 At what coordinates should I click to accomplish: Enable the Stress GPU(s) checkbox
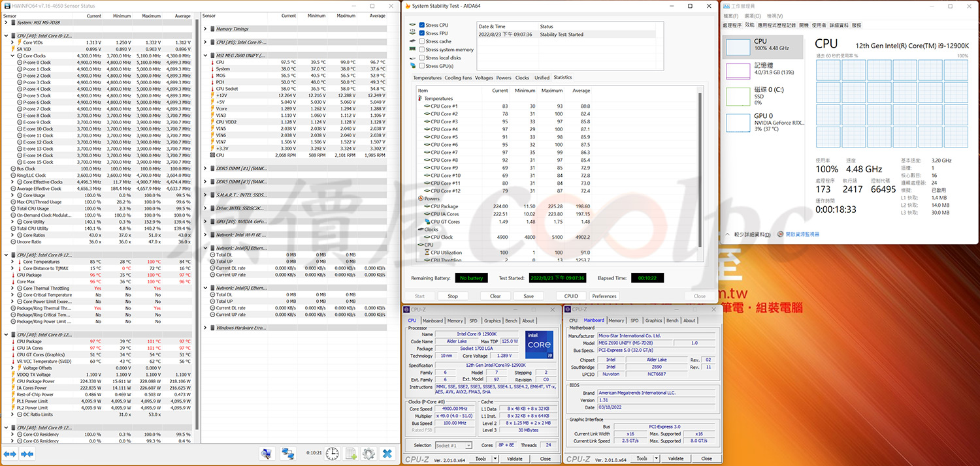click(422, 66)
